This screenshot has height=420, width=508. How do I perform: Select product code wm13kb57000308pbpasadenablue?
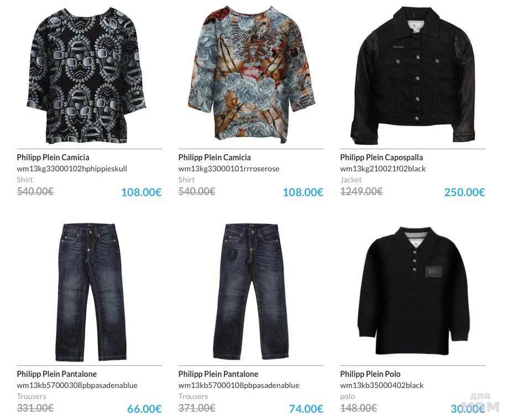point(77,385)
